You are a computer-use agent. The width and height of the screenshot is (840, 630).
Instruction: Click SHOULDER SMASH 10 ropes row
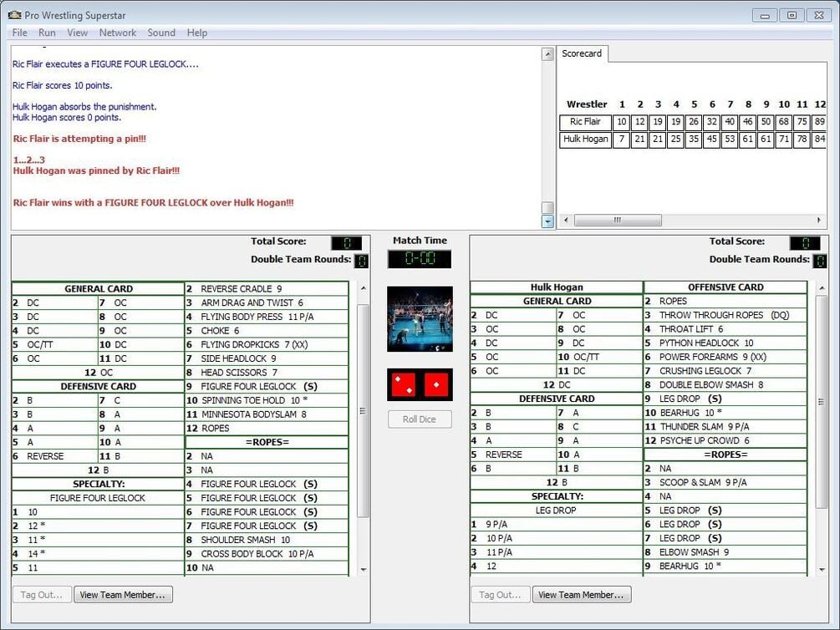pos(267,540)
